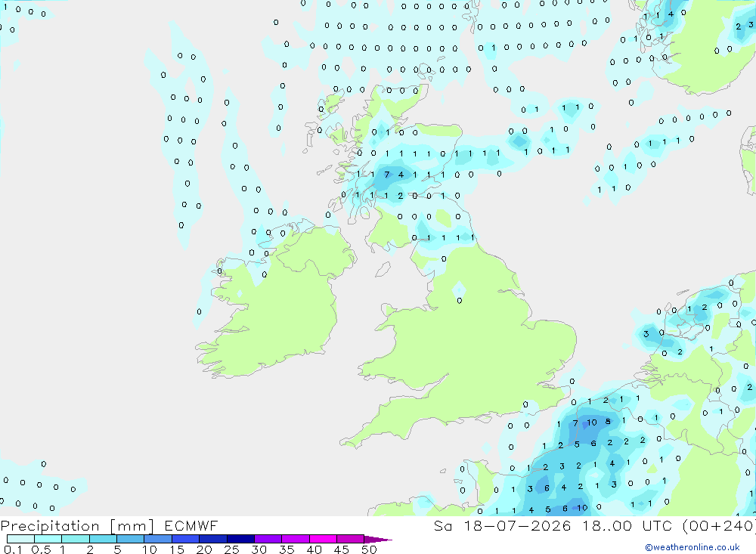Click the '30' legend scale label
This screenshot has width=756, height=554.
(259, 549)
